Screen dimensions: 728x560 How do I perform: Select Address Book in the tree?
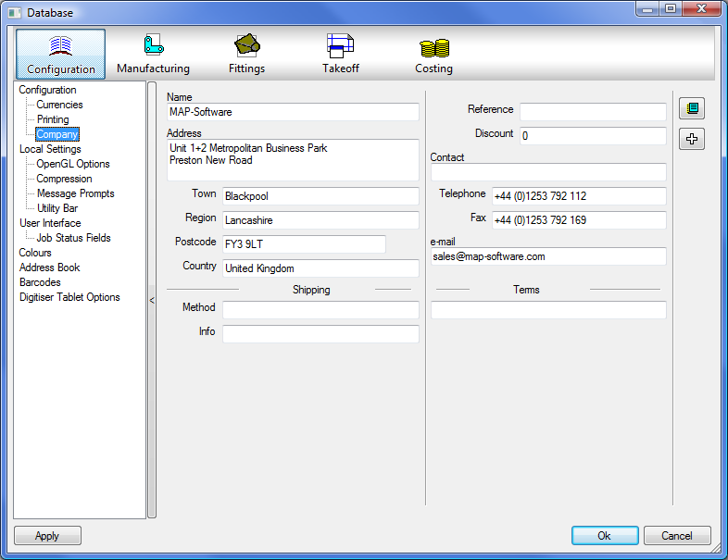pyautogui.click(x=50, y=268)
